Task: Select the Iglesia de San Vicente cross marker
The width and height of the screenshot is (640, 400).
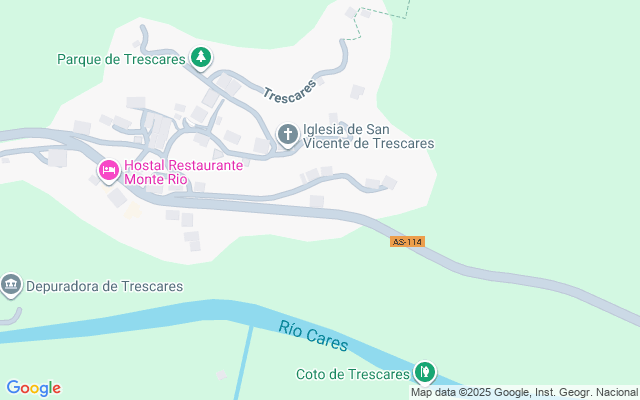Action: (288, 135)
